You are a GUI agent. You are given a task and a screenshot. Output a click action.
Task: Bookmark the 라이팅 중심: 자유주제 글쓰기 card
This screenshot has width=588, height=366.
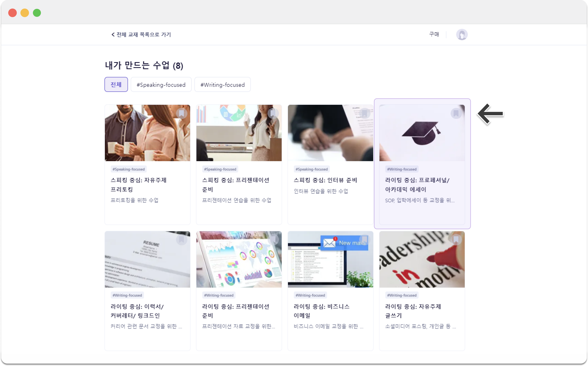click(456, 240)
